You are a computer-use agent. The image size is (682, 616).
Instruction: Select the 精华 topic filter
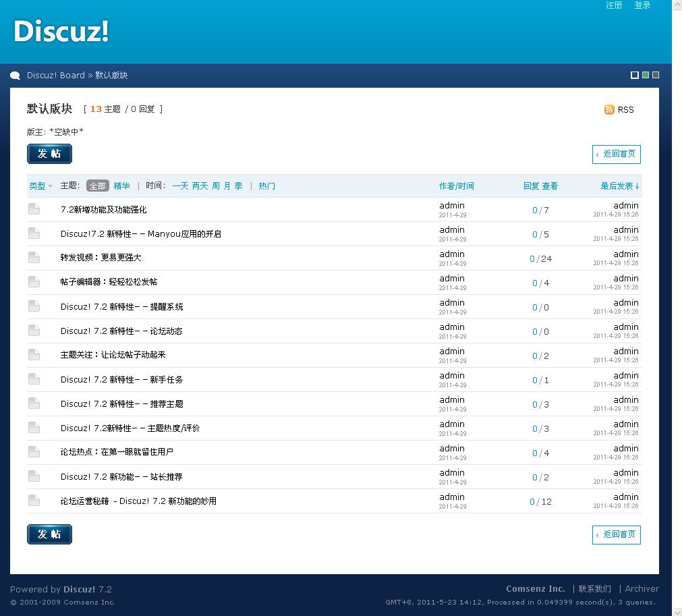[122, 186]
